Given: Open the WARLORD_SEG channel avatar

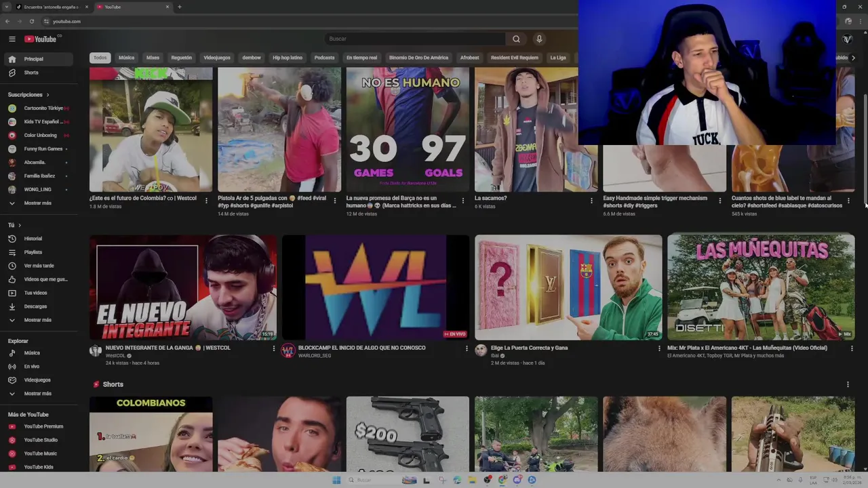Looking at the screenshot, I should pos(288,350).
